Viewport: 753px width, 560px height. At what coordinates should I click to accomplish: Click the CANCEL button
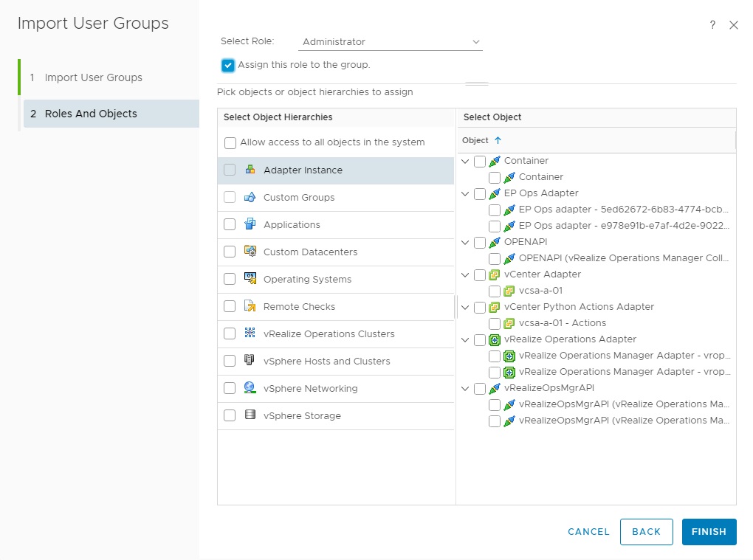pyautogui.click(x=588, y=532)
